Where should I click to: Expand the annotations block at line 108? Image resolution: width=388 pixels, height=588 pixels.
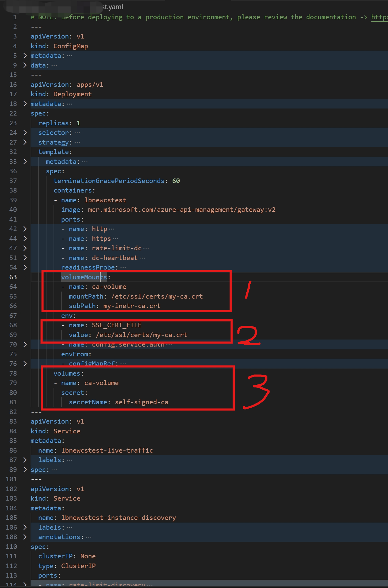[x=25, y=537]
